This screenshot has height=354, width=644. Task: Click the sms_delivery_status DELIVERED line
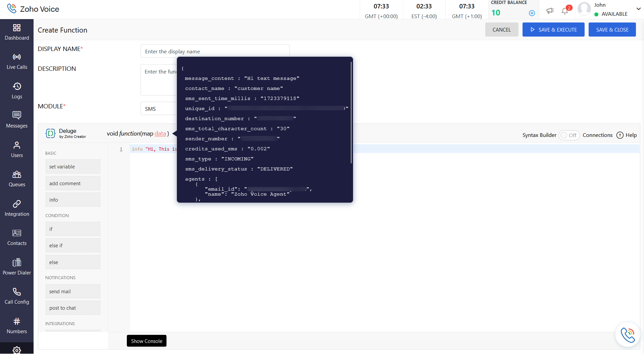[239, 169]
